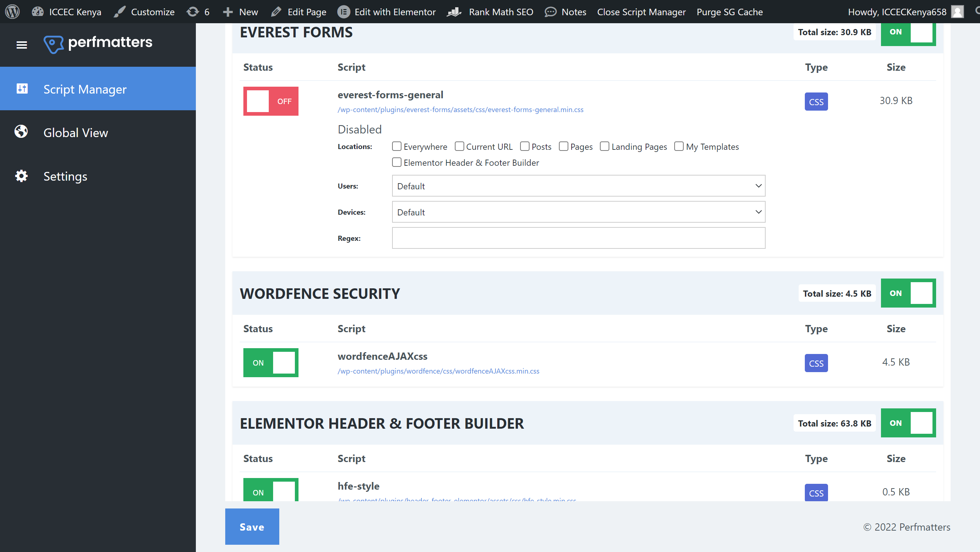The width and height of the screenshot is (980, 552).
Task: Click the user avatar icon
Action: pyautogui.click(x=957, y=12)
